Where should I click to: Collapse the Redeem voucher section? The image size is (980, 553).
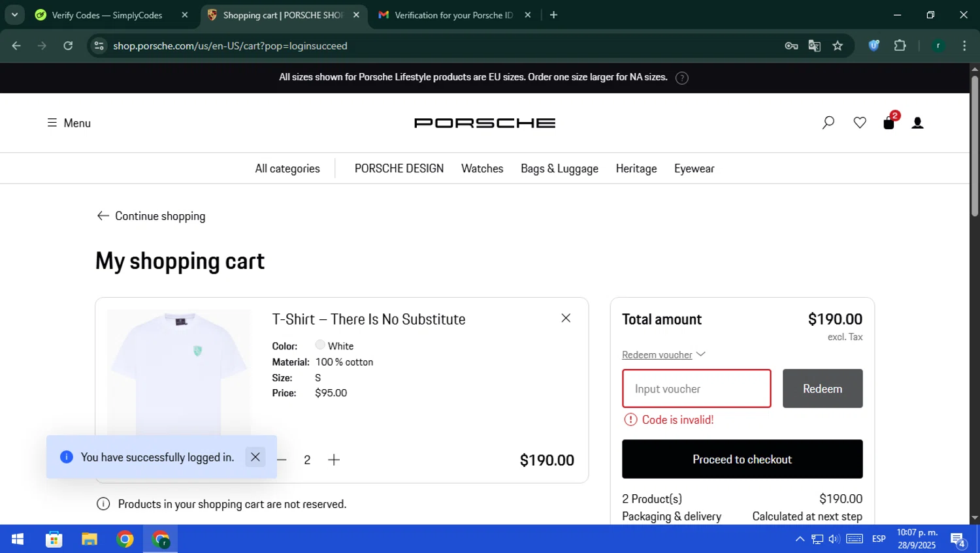(x=664, y=355)
